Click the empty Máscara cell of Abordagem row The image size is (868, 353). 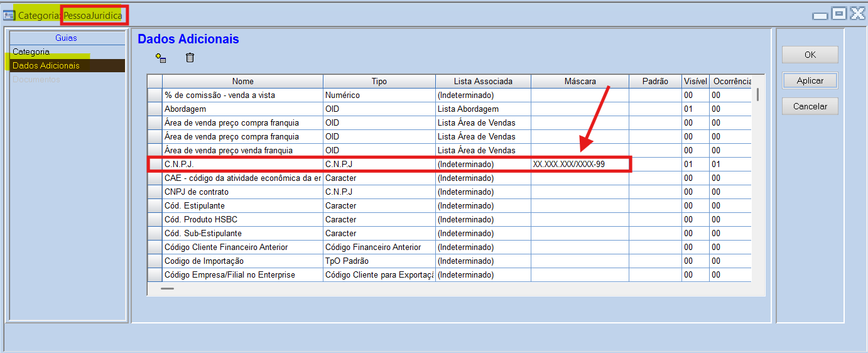click(x=580, y=109)
